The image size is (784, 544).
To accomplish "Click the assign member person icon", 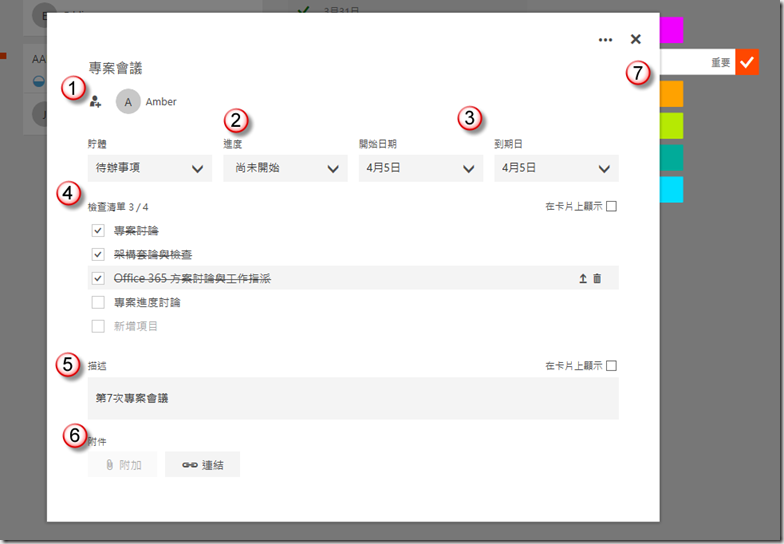I will (96, 101).
